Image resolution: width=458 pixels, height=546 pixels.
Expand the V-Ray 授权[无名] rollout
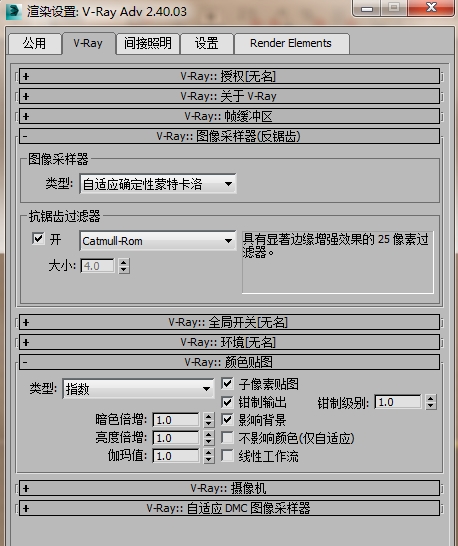click(229, 76)
